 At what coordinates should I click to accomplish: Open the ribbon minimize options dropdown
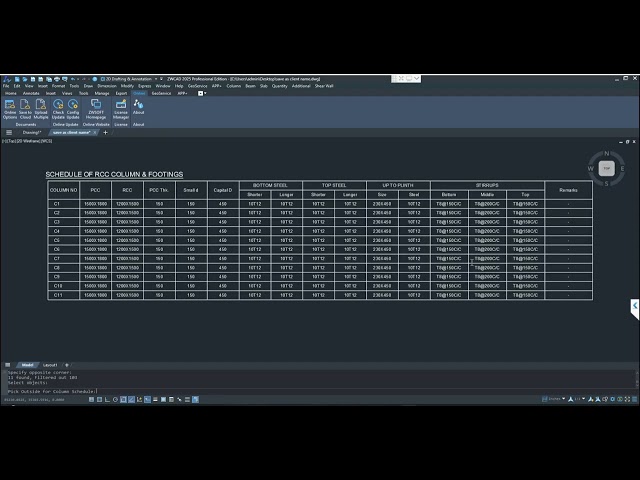coord(205,93)
